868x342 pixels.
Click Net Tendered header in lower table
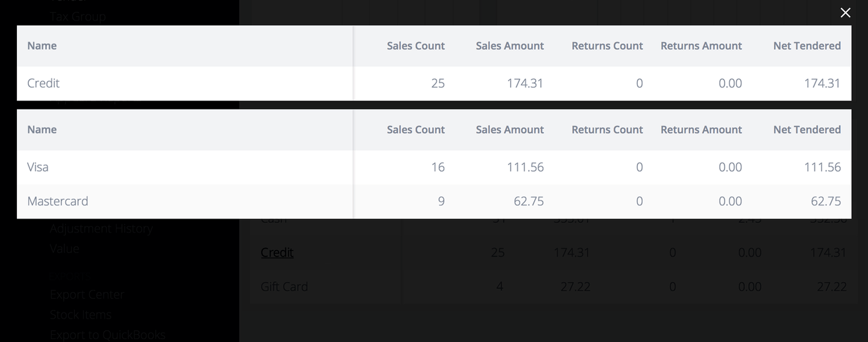pos(807,129)
